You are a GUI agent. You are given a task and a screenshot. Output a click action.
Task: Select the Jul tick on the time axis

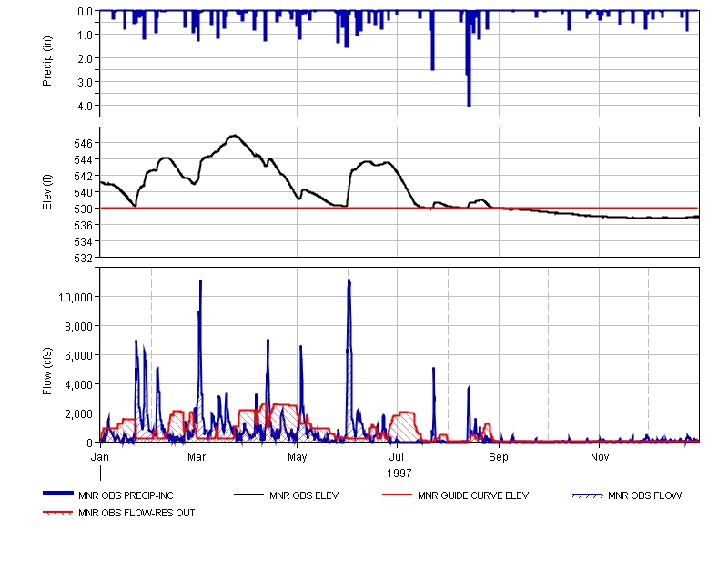pos(397,455)
